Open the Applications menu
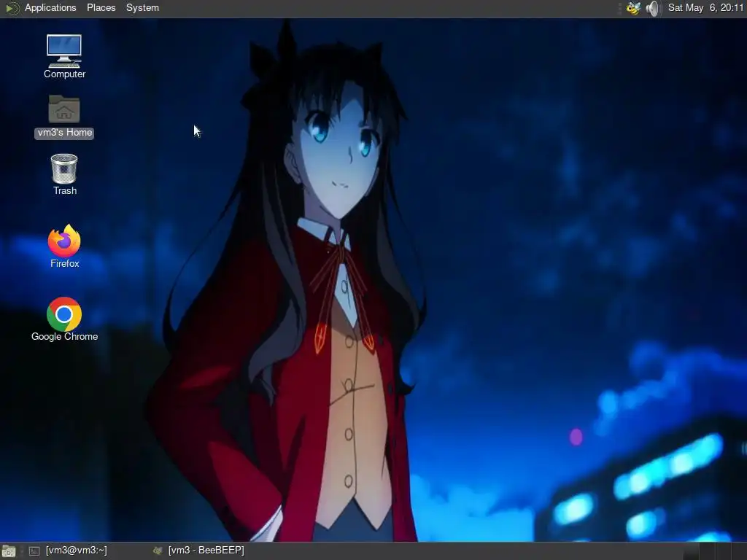This screenshot has width=747, height=560. (x=50, y=7)
